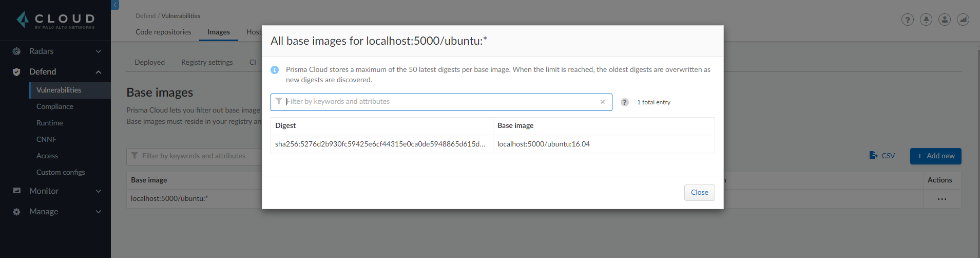The image size is (980, 258).
Task: Click the Prisma Cloud logo
Action: [55, 20]
